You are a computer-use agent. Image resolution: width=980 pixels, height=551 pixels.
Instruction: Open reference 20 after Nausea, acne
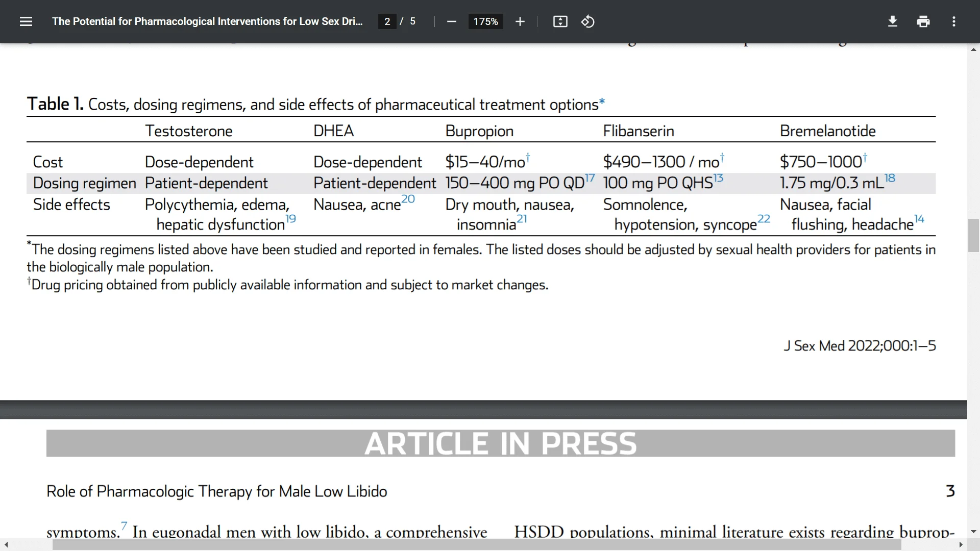[408, 199]
